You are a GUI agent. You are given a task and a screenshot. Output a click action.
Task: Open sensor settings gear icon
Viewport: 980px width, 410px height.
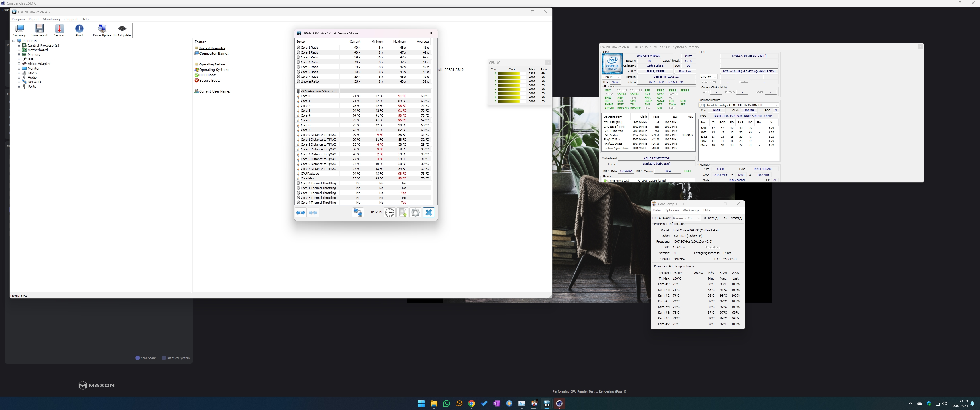415,212
